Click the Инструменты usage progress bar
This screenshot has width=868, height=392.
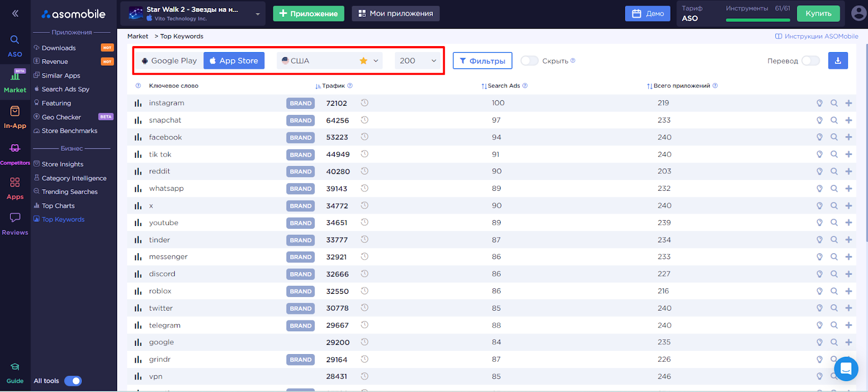(757, 20)
